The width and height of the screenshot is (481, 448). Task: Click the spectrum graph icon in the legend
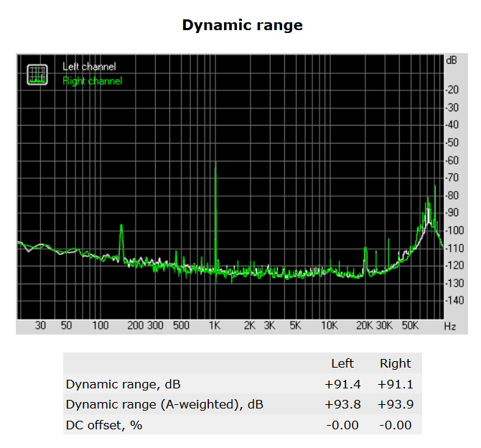(x=37, y=75)
